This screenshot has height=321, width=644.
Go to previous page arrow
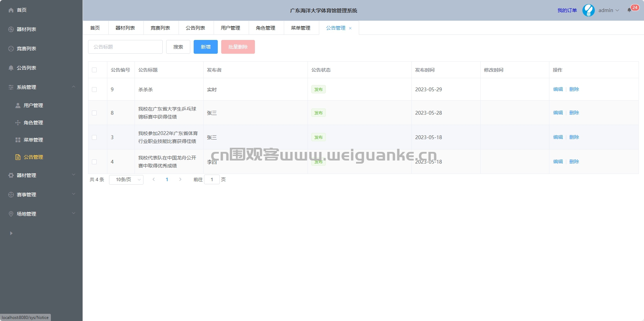tap(154, 179)
